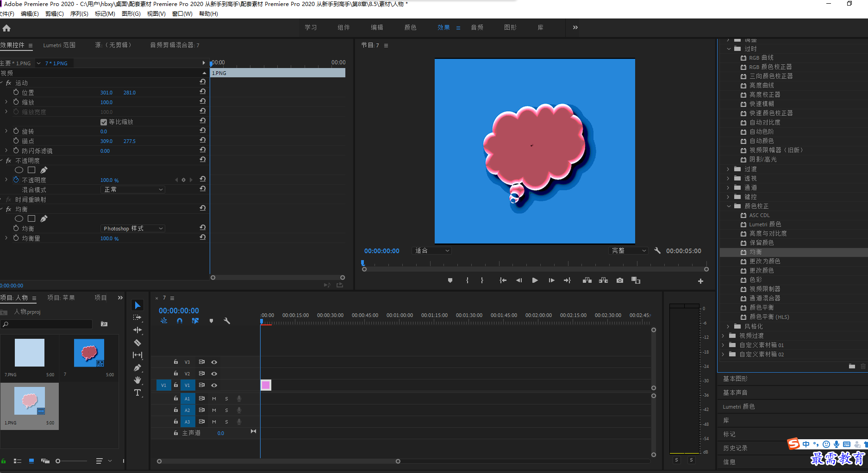The width and height of the screenshot is (868, 473).
Task: Toggle timeline Snap magnet icon
Action: coord(180,321)
